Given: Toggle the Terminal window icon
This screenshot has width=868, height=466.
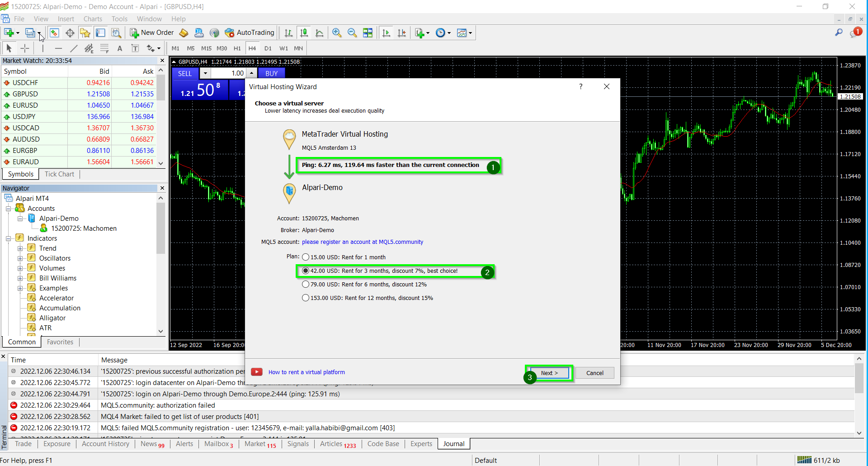Looking at the screenshot, I should click(x=100, y=33).
